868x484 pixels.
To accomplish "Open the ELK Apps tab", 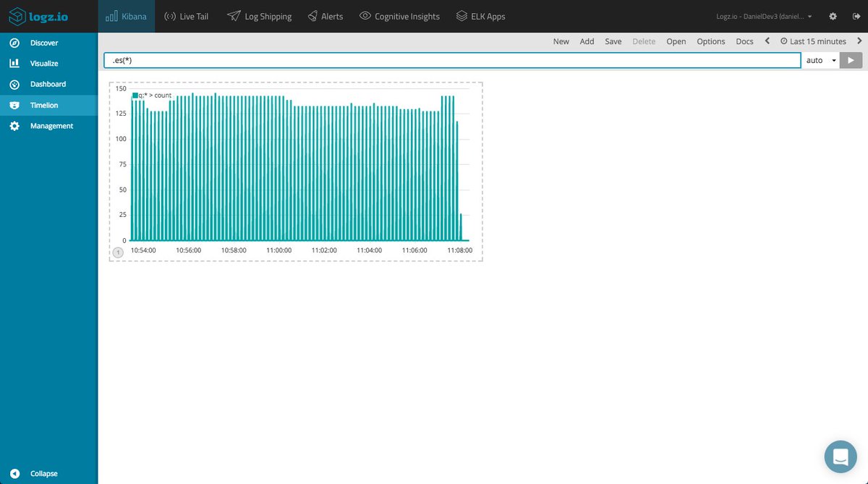I will 481,16.
